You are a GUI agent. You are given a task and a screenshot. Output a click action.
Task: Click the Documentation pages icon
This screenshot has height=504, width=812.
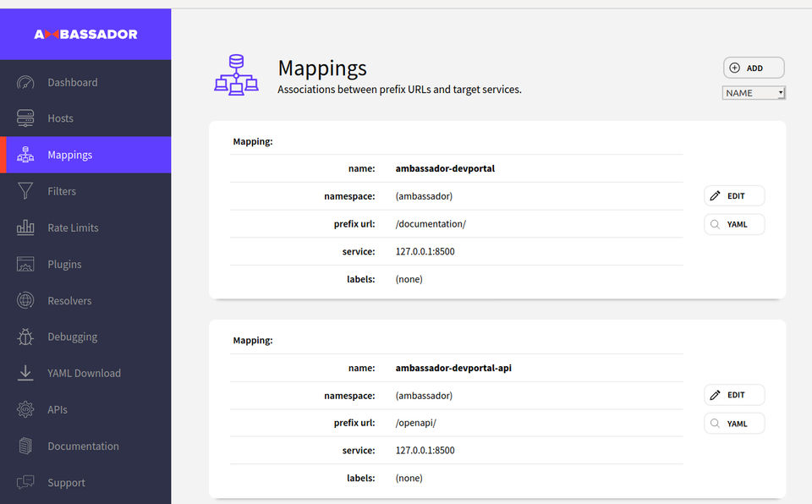pyautogui.click(x=25, y=446)
